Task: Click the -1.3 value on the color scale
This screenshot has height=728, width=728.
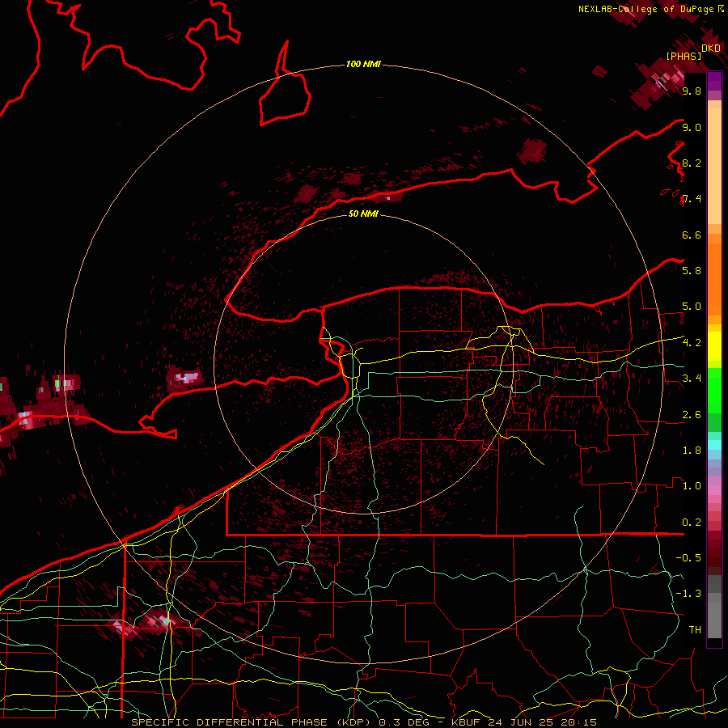Action: click(x=688, y=594)
